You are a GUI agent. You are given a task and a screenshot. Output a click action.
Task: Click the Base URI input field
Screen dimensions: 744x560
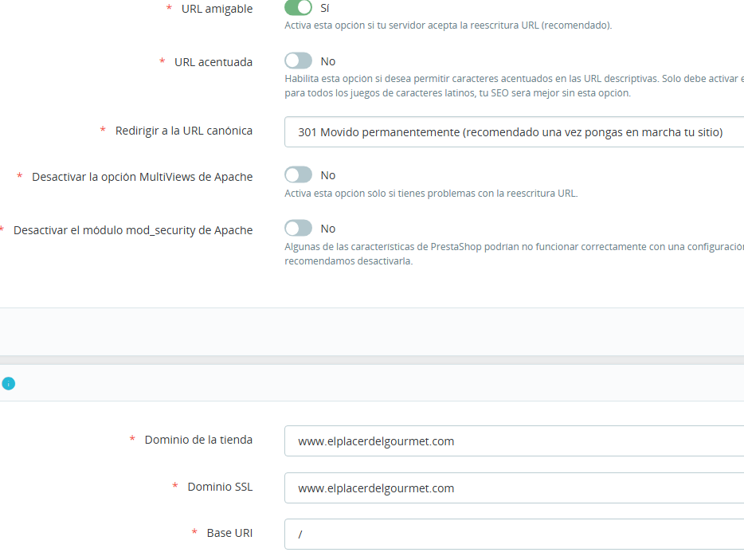(514, 534)
